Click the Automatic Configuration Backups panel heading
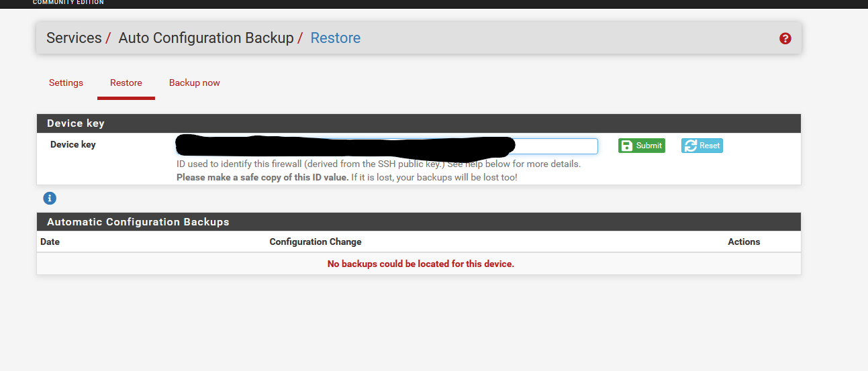 tap(138, 222)
